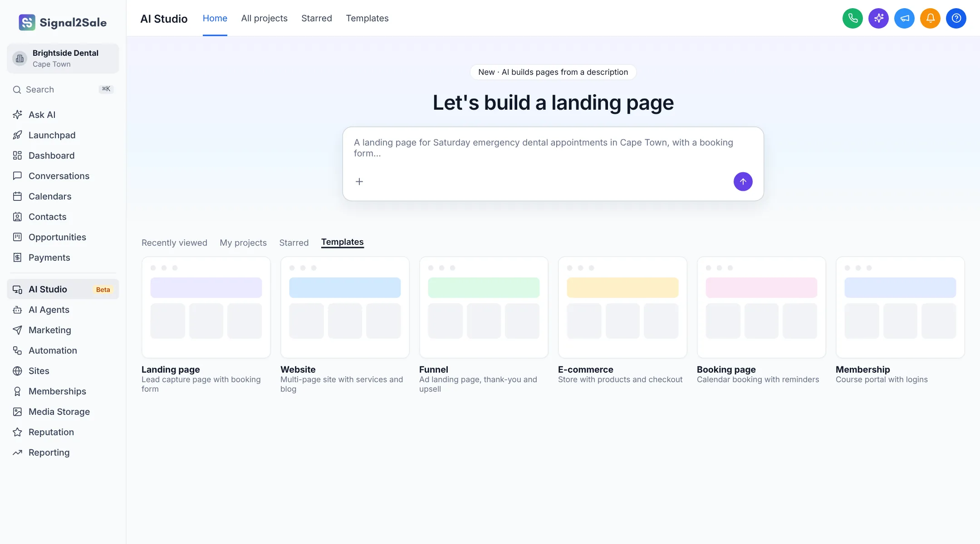Open Contacts in sidebar

(63, 217)
